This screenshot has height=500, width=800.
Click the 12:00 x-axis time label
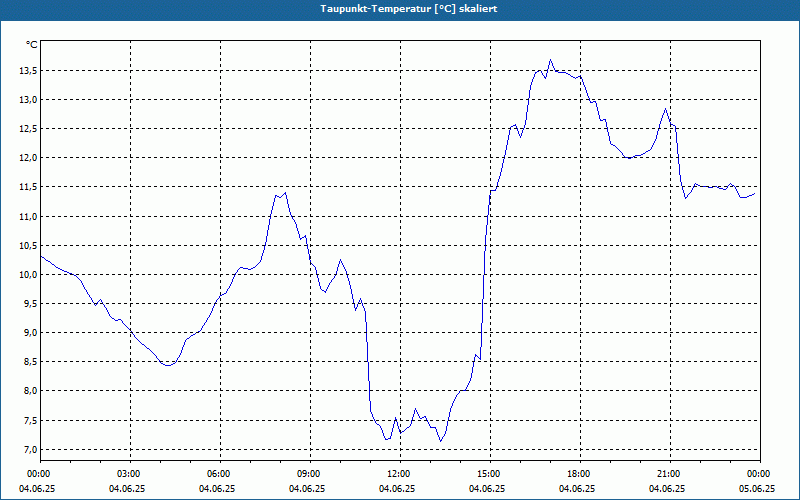coord(400,474)
